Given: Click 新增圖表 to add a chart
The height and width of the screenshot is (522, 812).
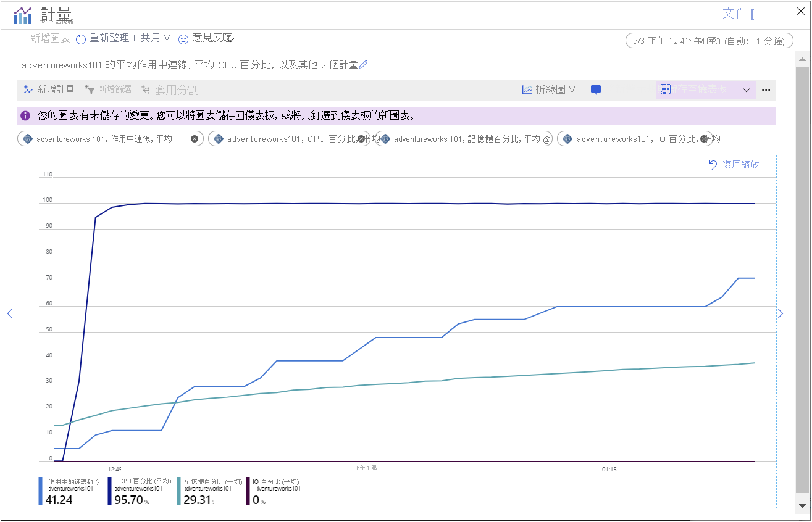Looking at the screenshot, I should click(44, 38).
